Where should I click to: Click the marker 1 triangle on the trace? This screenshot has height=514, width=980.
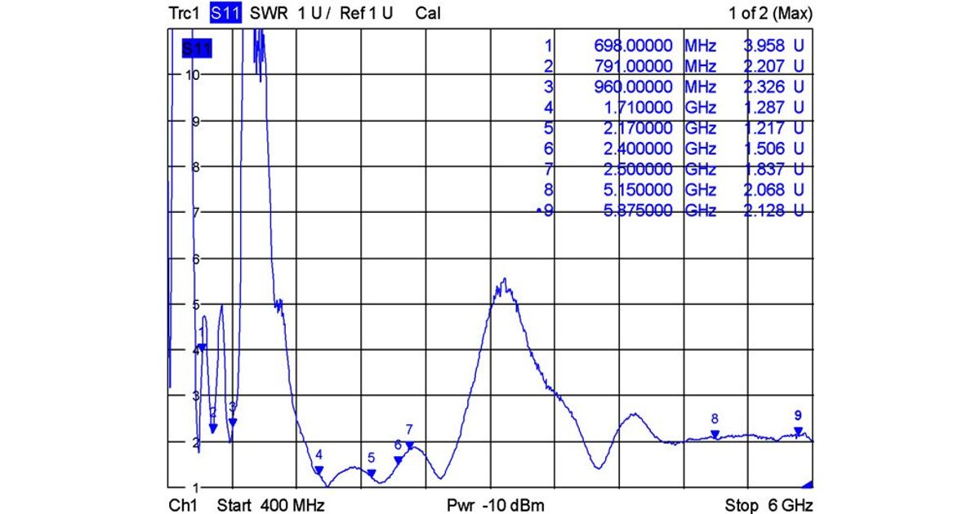(x=202, y=348)
